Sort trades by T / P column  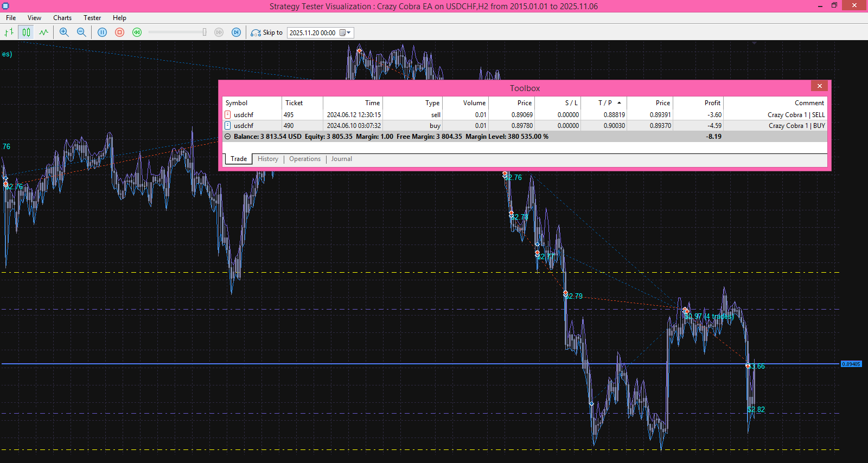point(605,103)
